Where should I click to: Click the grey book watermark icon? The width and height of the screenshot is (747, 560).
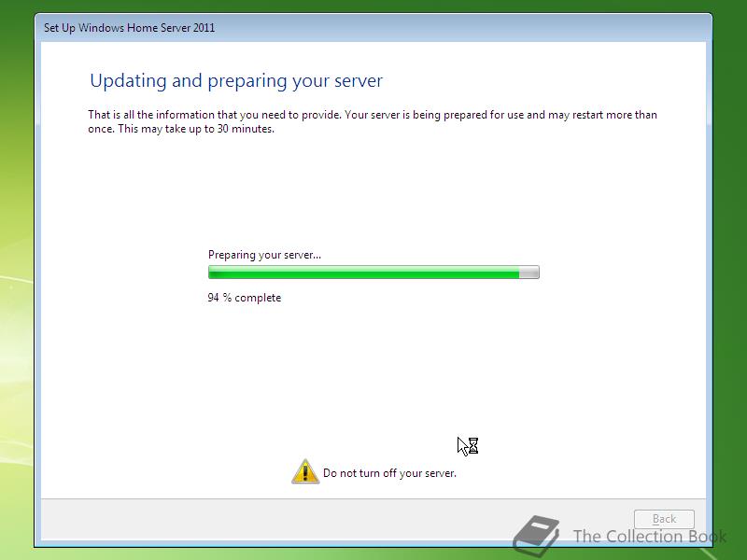tap(537, 536)
